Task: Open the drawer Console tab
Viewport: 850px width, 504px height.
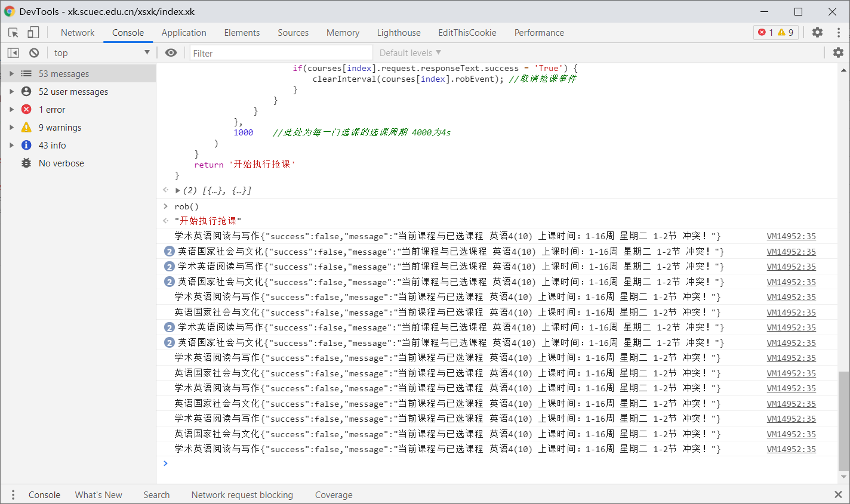Action: [44, 495]
